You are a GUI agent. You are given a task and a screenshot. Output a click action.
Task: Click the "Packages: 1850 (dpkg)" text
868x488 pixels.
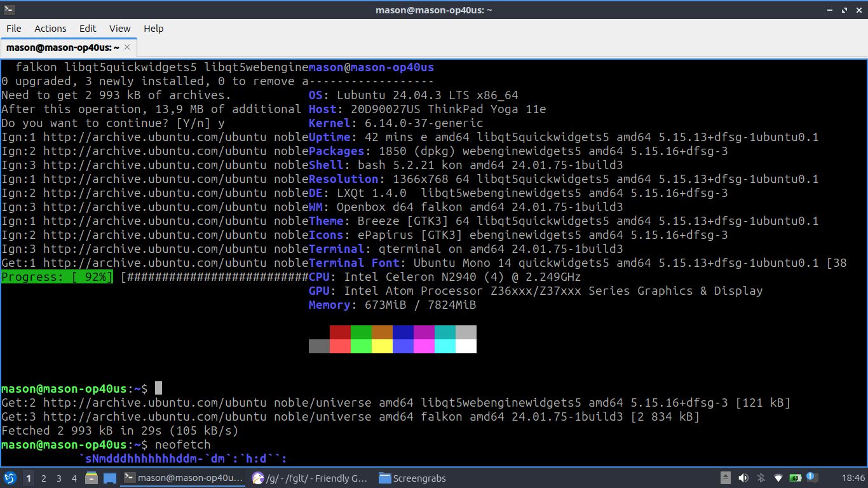click(382, 151)
